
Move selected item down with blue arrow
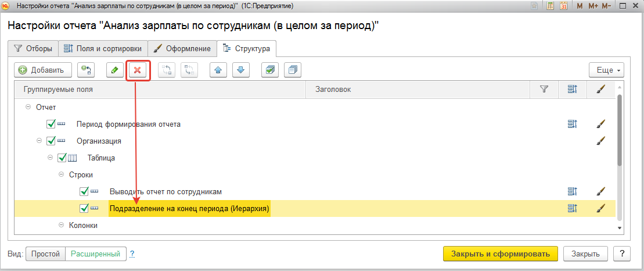coord(241,70)
